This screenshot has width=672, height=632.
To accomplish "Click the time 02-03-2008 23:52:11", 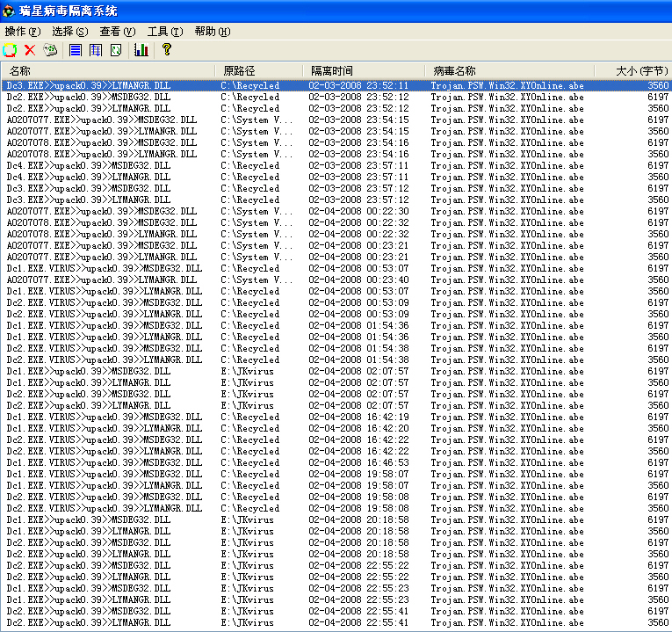I will 358,85.
